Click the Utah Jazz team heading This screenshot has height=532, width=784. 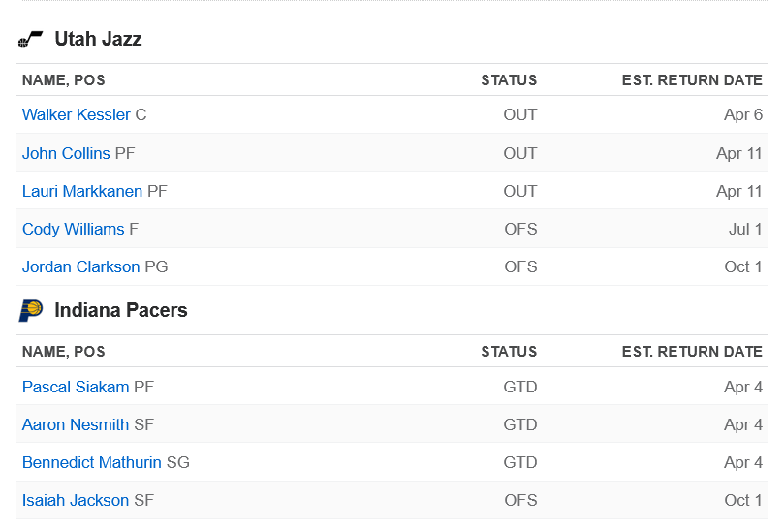click(x=98, y=40)
